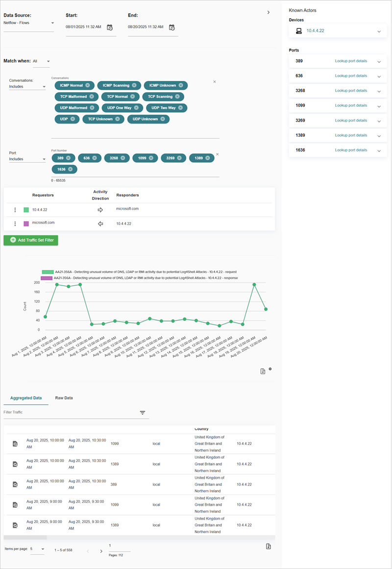
Task: Open the three-dot menu for the 10.4.4.22 requestor row
Action: 15,209
